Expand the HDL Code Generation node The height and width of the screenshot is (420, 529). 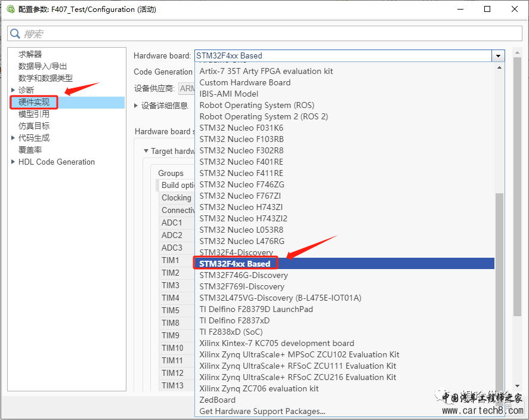[x=13, y=162]
